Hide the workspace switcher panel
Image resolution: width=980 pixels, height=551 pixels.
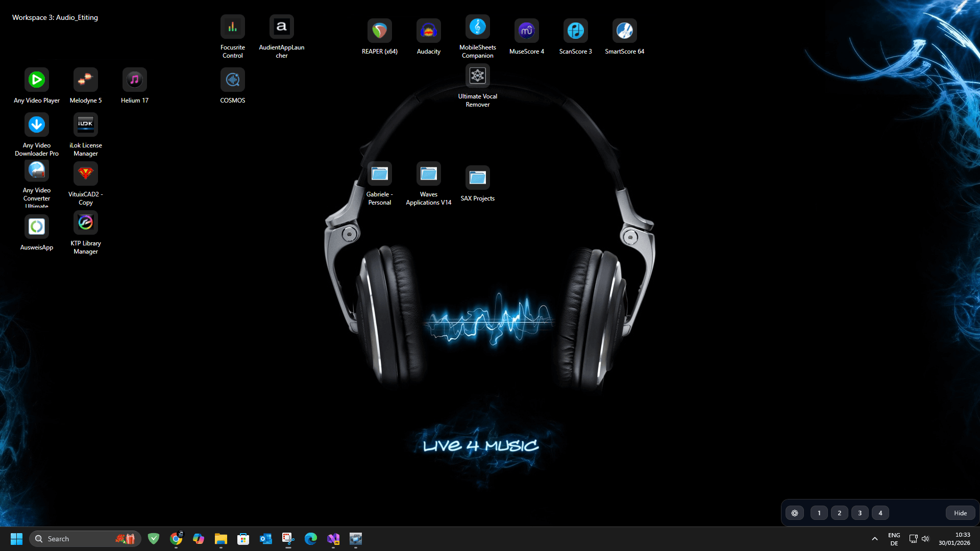(960, 513)
